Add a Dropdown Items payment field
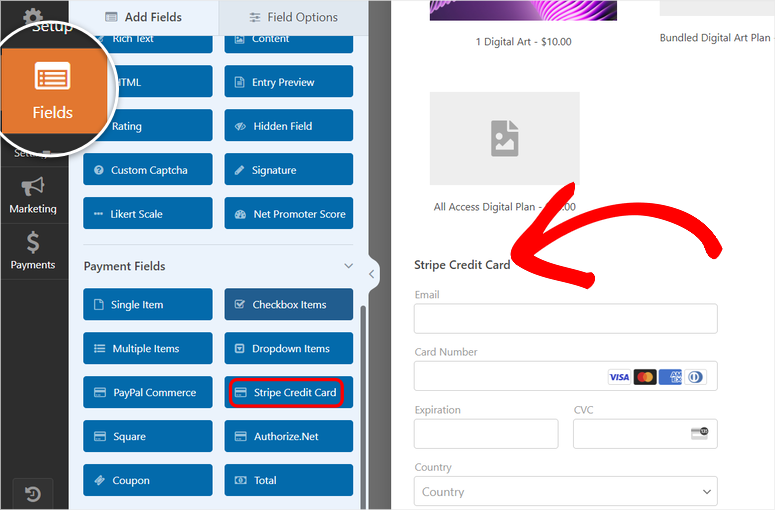Image resolution: width=775 pixels, height=510 pixels. point(289,348)
